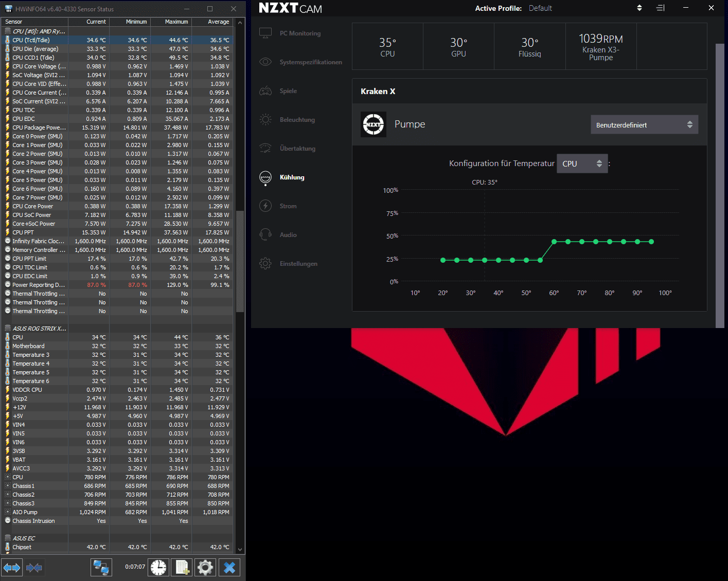The width and height of the screenshot is (728, 581).
Task: Click the collapse panel icon in CAM title bar
Action: tap(661, 8)
